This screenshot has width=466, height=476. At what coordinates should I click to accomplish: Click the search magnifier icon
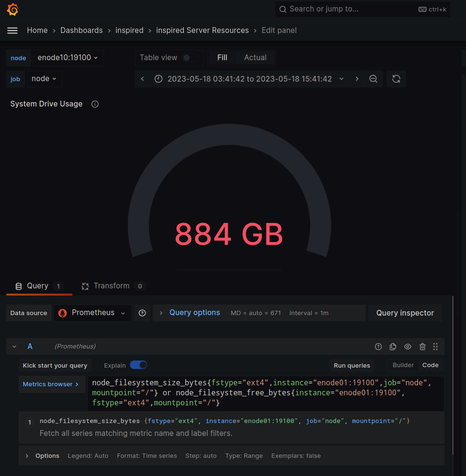coord(283,10)
